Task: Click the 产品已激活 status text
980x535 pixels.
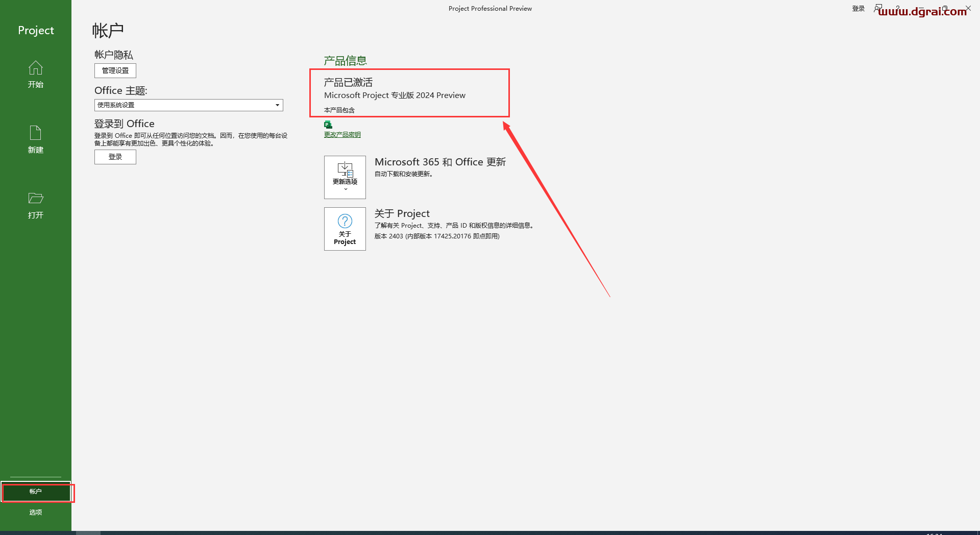Action: tap(348, 82)
